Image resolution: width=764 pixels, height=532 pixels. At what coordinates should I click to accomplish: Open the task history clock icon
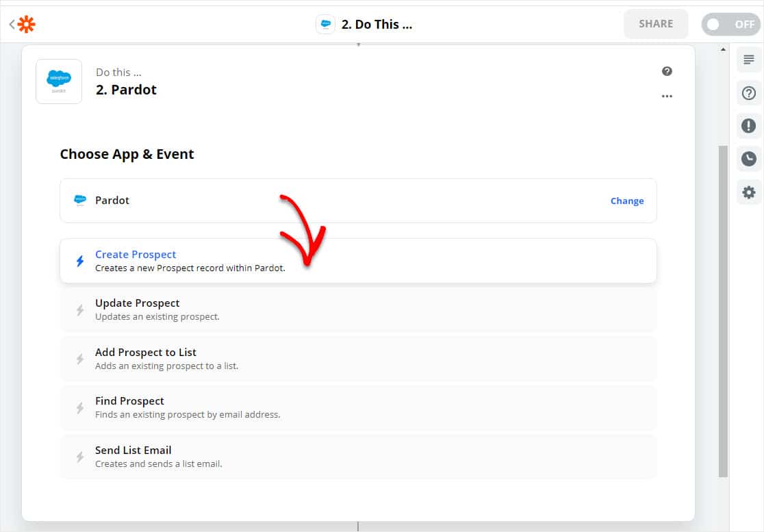(x=748, y=159)
